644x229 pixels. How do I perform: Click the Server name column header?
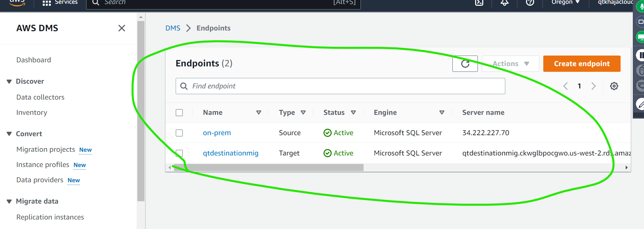coord(483,112)
